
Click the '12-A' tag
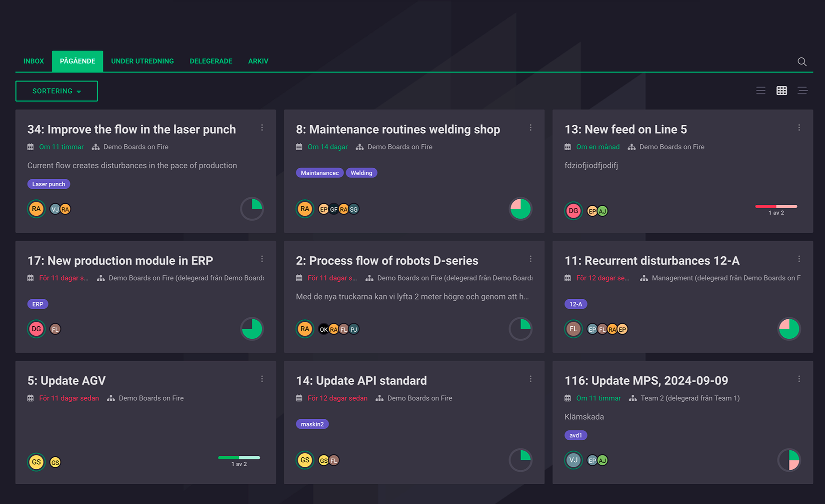[576, 304]
